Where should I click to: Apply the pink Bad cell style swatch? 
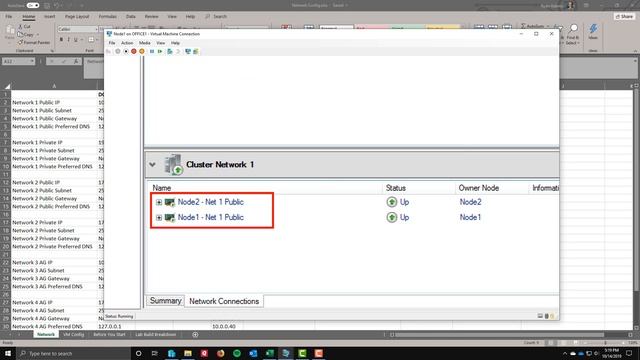372,27
